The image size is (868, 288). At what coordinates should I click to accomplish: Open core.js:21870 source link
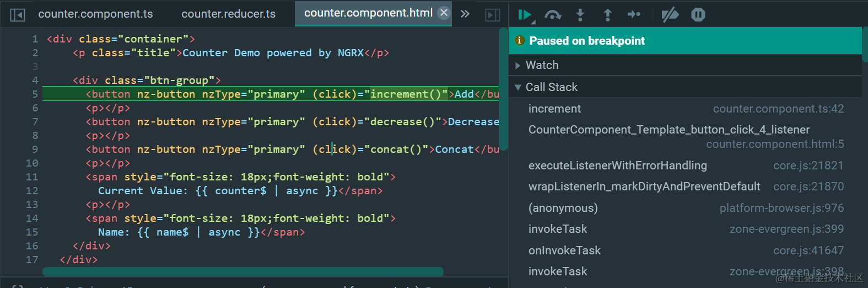pyautogui.click(x=808, y=186)
